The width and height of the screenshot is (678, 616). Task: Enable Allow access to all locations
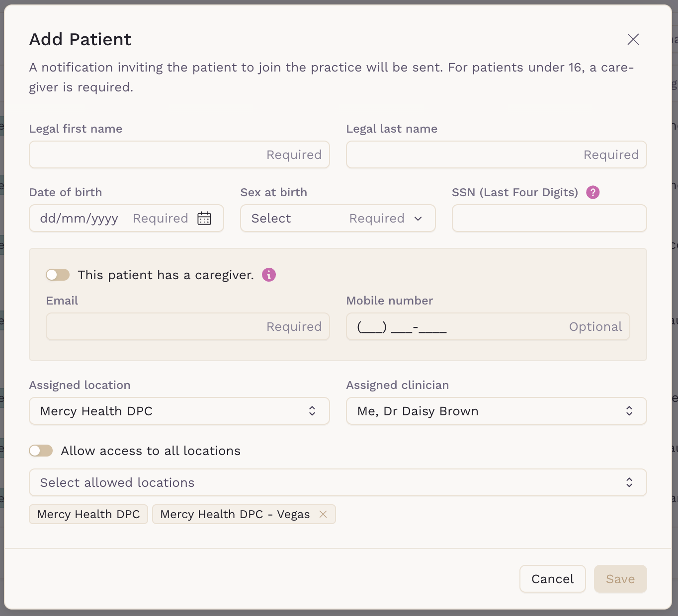tap(41, 451)
